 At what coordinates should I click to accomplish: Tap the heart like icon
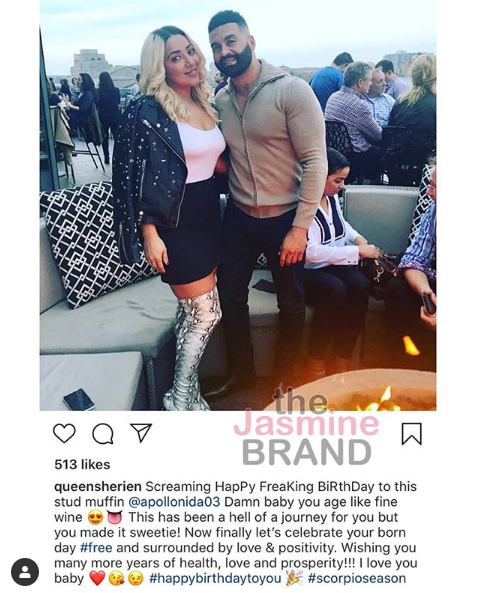click(x=64, y=433)
